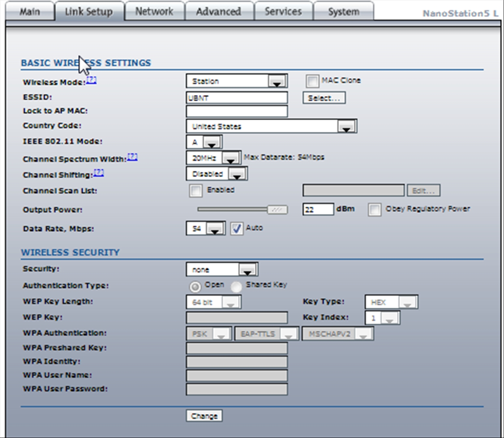This screenshot has width=504, height=438.
Task: Uncheck the Auto data rate checkbox
Action: coord(237,229)
